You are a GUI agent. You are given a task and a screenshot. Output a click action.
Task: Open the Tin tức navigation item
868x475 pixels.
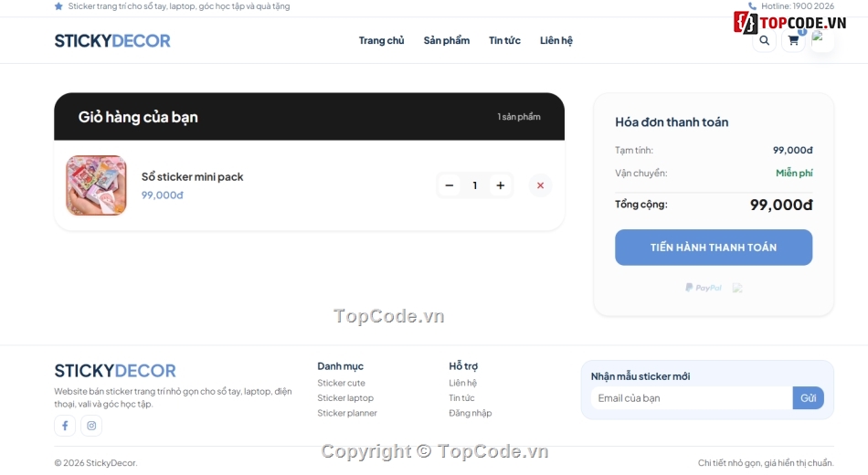[x=505, y=40]
